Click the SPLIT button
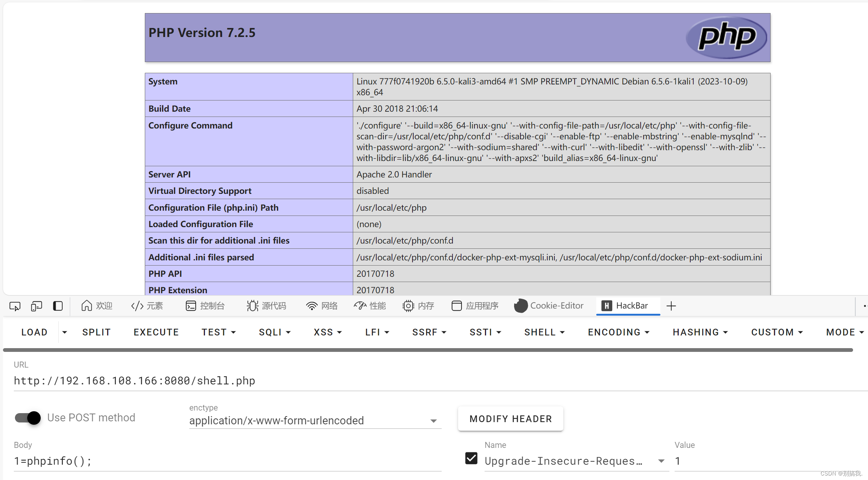The width and height of the screenshot is (868, 480). [97, 332]
